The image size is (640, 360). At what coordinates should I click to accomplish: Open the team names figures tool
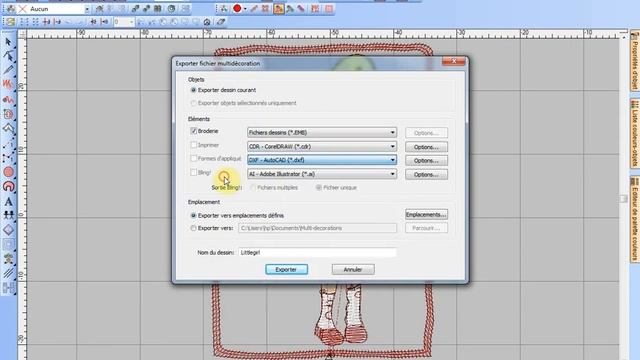click(x=8, y=215)
